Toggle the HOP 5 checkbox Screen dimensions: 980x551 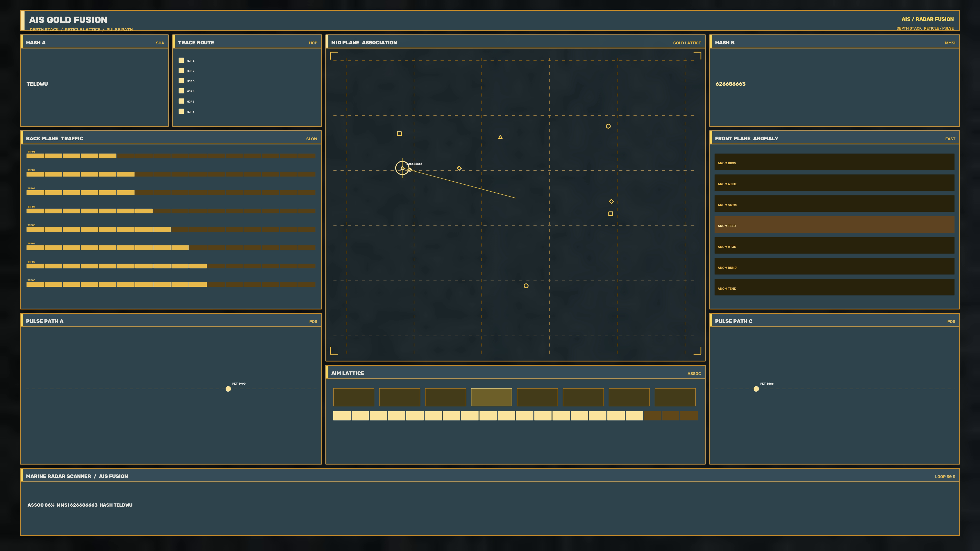pyautogui.click(x=181, y=101)
